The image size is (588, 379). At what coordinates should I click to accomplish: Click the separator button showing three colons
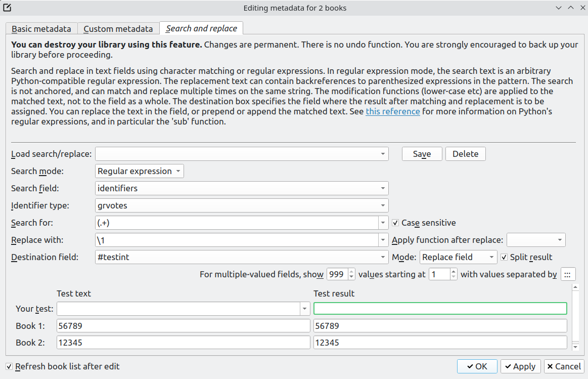567,275
